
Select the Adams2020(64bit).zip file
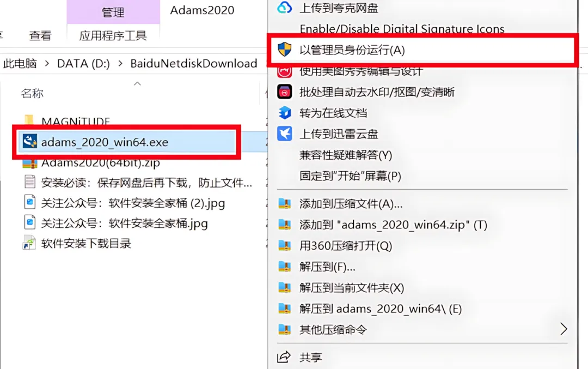point(100,163)
